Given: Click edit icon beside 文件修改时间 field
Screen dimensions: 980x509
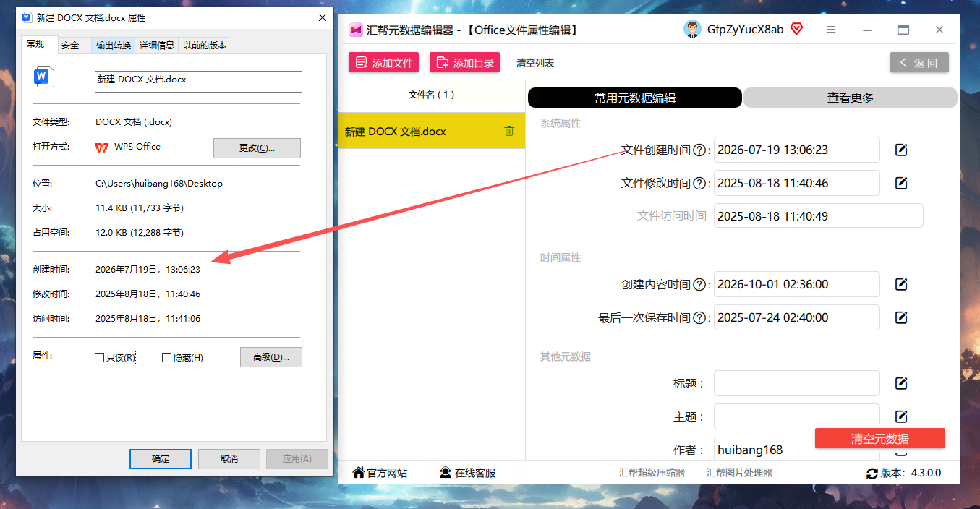Looking at the screenshot, I should pyautogui.click(x=901, y=183).
